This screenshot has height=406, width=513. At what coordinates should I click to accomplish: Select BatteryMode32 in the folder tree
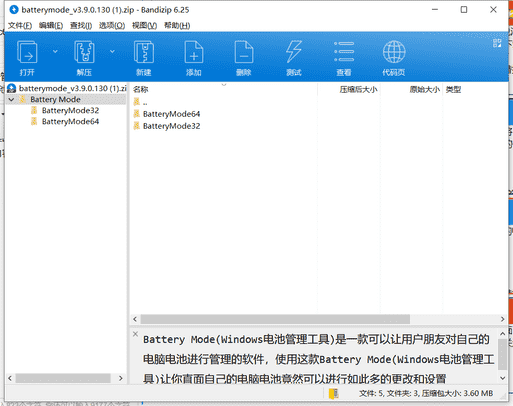[70, 110]
